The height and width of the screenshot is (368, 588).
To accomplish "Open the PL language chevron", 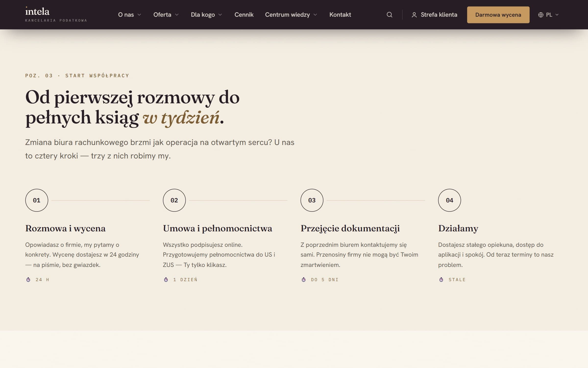I will pyautogui.click(x=557, y=15).
